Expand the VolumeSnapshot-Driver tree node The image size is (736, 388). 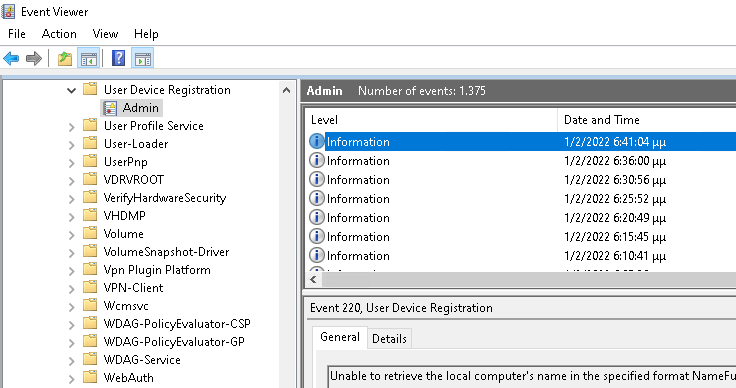pos(71,253)
